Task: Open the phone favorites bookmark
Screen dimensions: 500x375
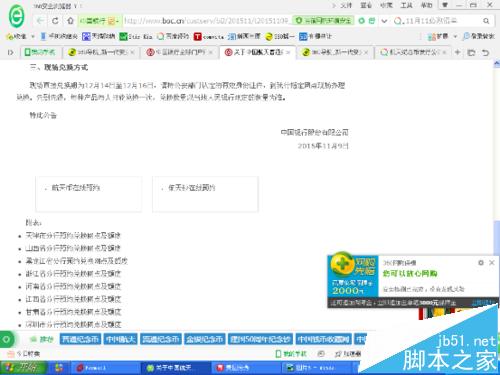Action: pyautogui.click(x=59, y=36)
